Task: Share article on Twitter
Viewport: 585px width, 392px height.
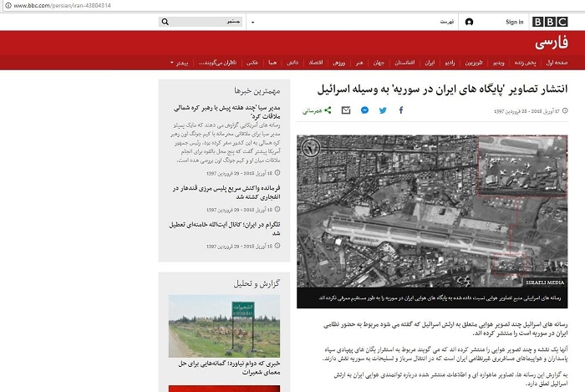Action: [x=383, y=110]
